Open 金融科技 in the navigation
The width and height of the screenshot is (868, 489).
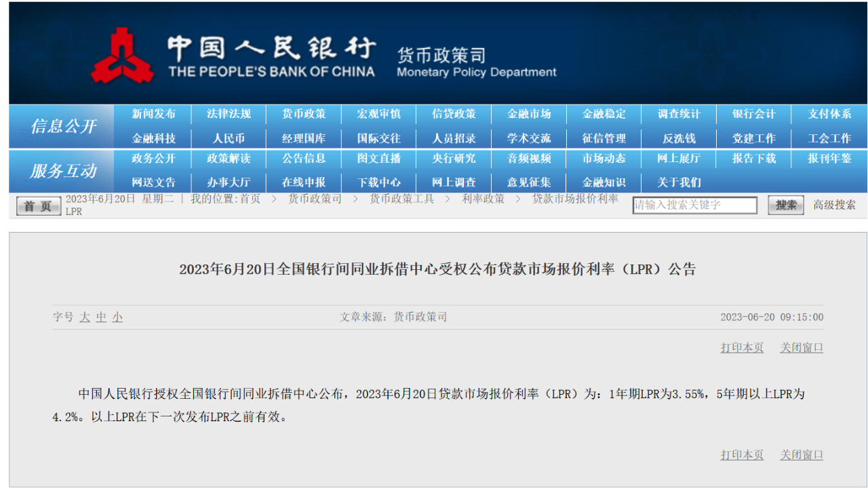[154, 138]
